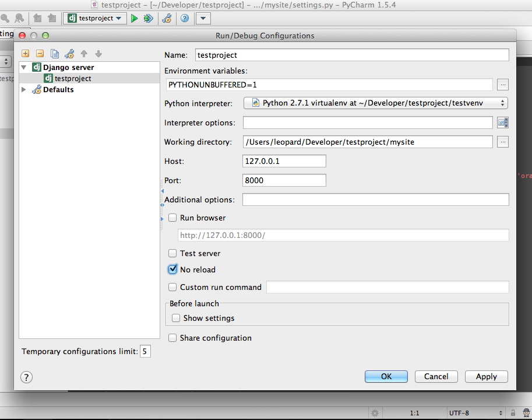Screen dimensions: 532x420
Task: Add a new run configuration
Action: coord(26,53)
